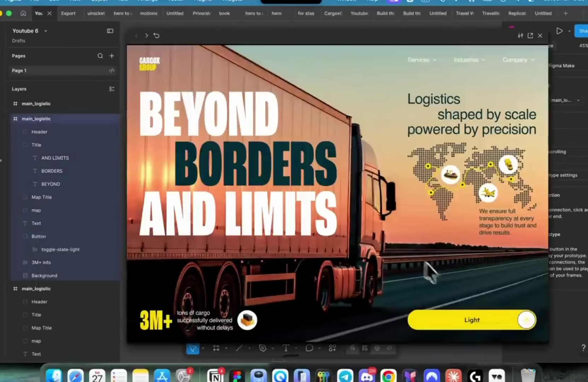Open the Move tool options chevron
The width and height of the screenshot is (588, 382).
coord(203,348)
